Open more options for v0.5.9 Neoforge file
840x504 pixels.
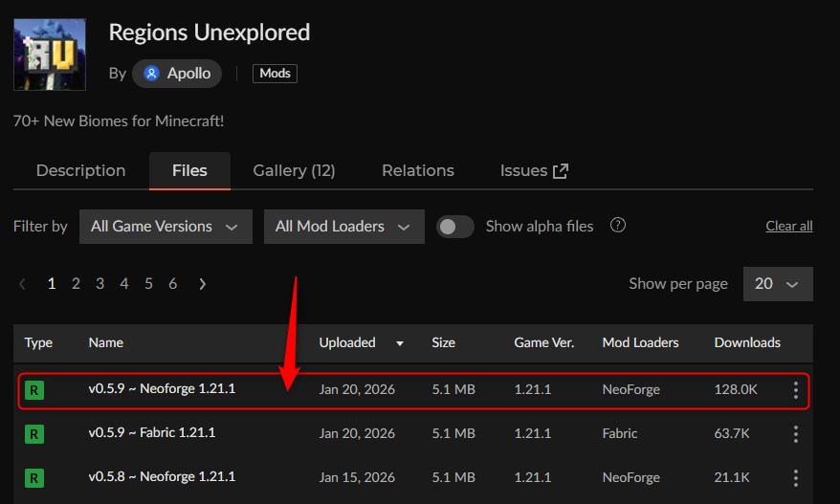click(x=795, y=390)
